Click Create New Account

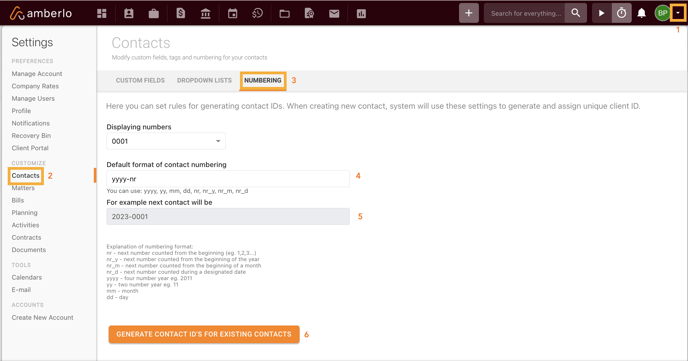pyautogui.click(x=43, y=317)
